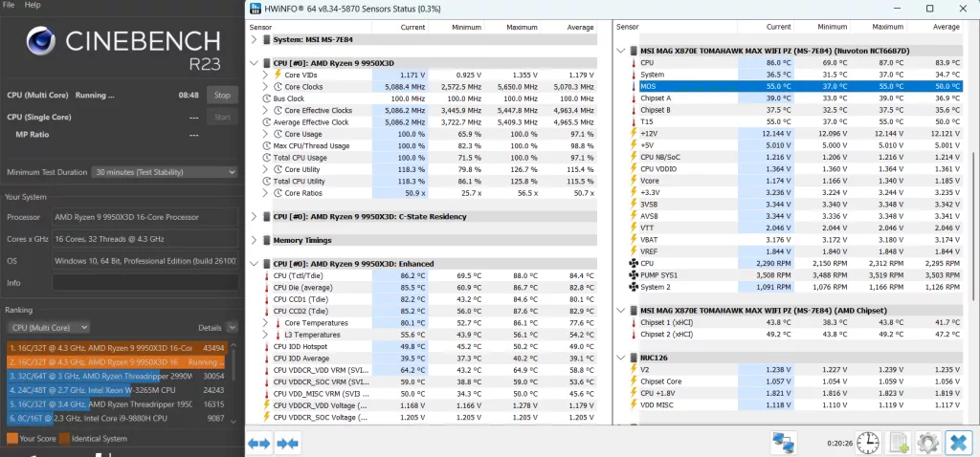Click the HWiNFO network/remote monitoring icon
The height and width of the screenshot is (457, 980).
point(785,443)
